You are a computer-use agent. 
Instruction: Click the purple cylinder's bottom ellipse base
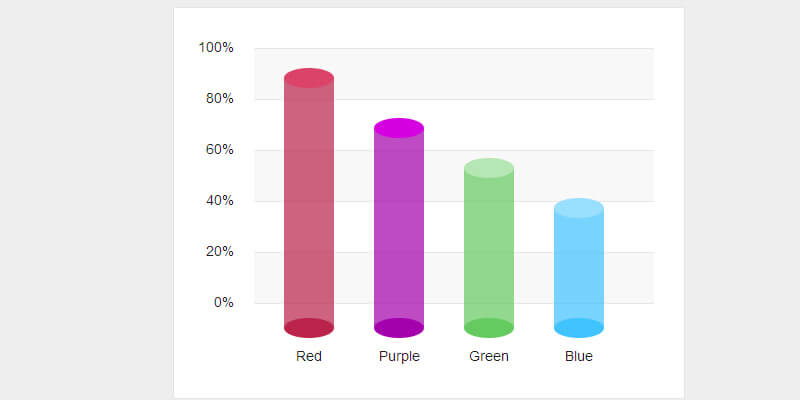click(399, 328)
